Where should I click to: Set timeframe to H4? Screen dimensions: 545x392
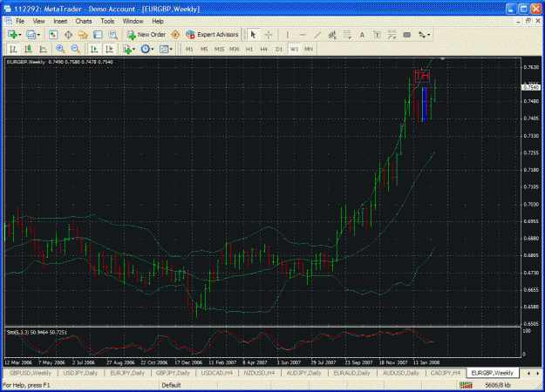point(264,49)
